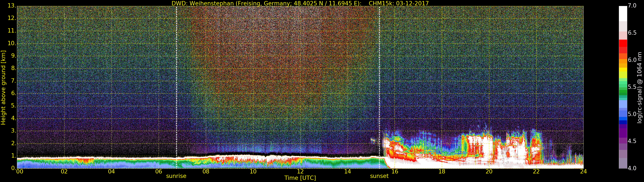This screenshot has width=644, height=182.
Task: Click the 'Time [UTC]' axis label
Action: pyautogui.click(x=300, y=178)
